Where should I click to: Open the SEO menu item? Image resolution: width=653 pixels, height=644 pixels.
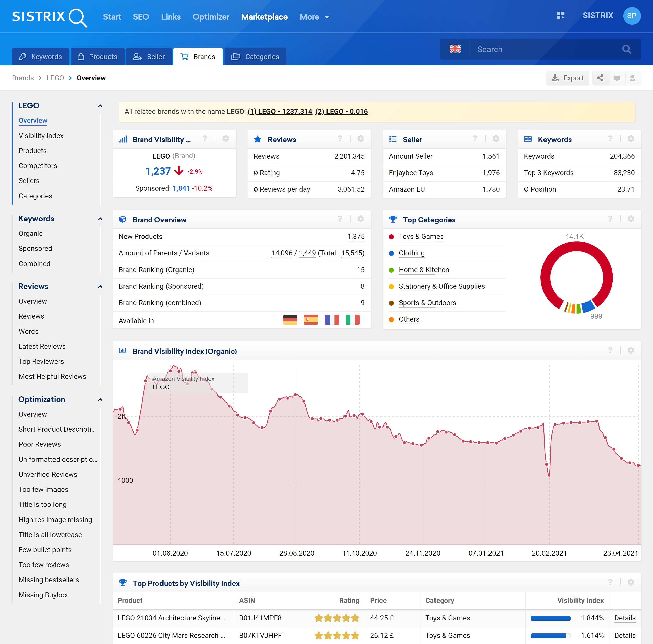141,17
